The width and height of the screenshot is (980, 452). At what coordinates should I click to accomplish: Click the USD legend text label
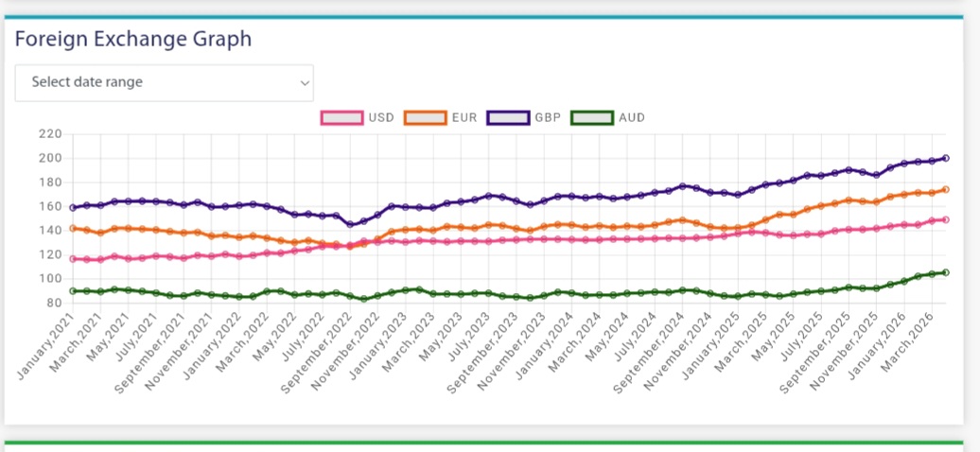(x=381, y=118)
